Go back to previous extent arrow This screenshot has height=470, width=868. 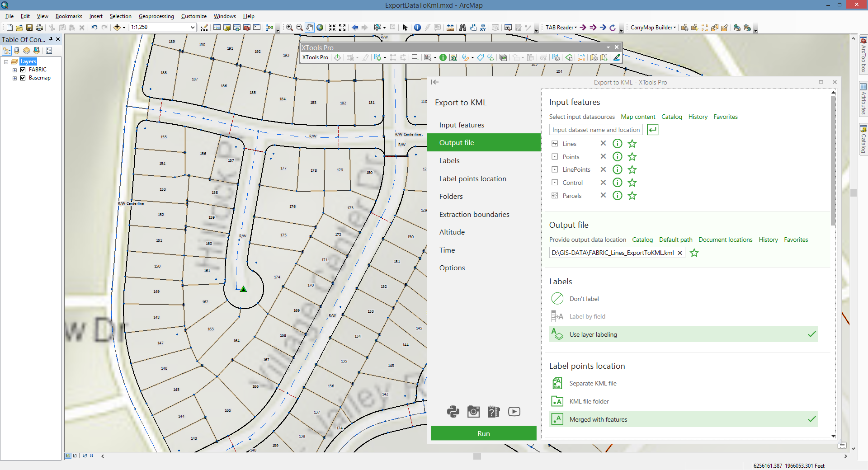click(355, 28)
